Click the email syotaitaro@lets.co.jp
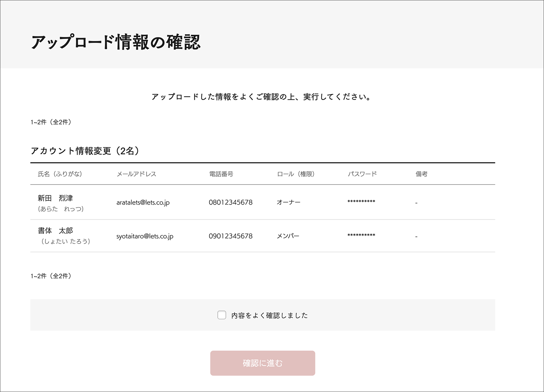This screenshot has height=392, width=544. click(145, 236)
